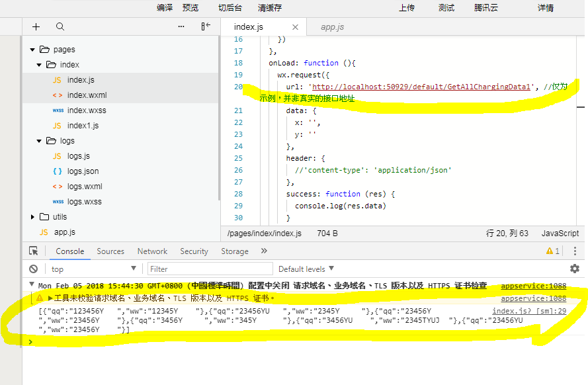Click the search icon in file panel
588x385 pixels.
[60, 27]
